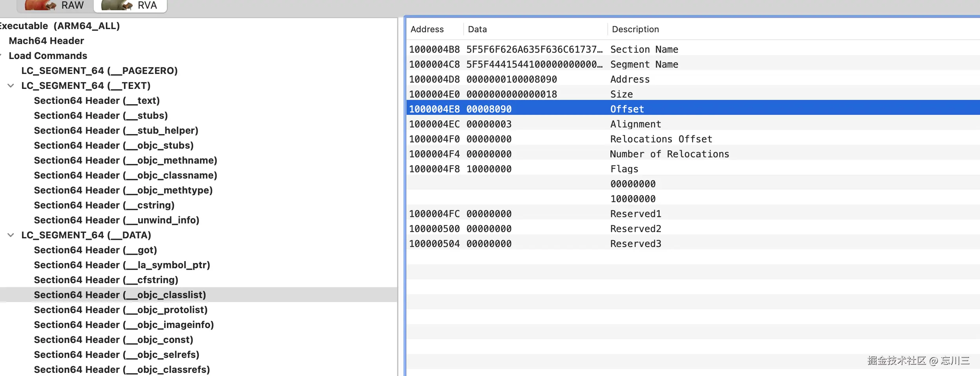Viewport: 980px width, 376px height.
Task: Select the Size row 0000000000000018
Action: [x=693, y=94]
